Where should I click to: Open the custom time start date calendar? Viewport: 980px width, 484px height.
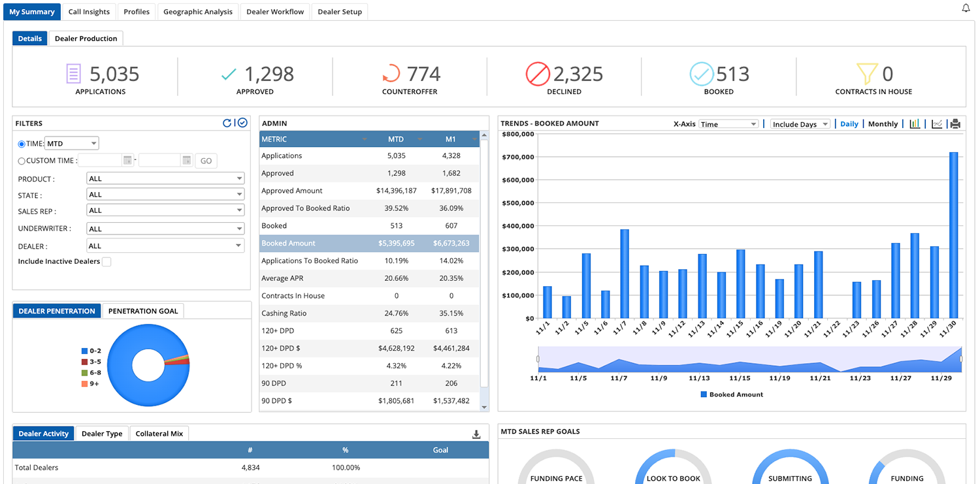point(127,160)
